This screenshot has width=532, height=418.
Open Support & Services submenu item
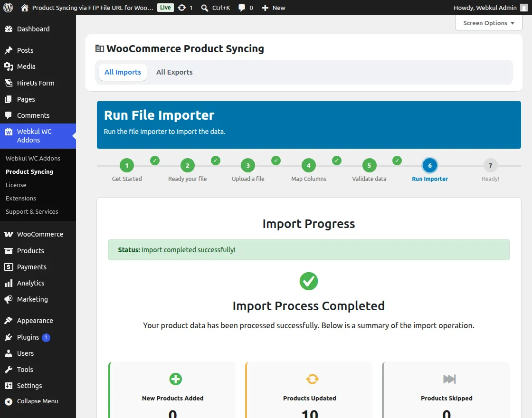[x=32, y=211]
